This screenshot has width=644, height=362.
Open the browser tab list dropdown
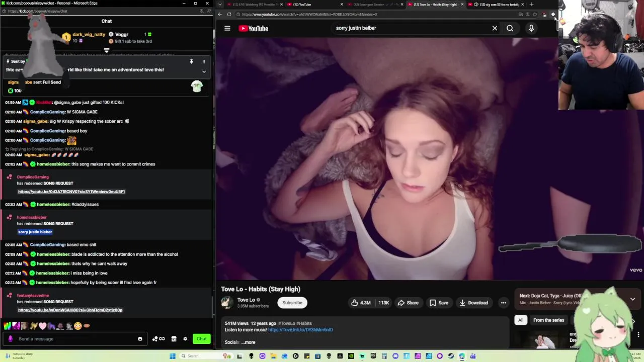pos(220,5)
